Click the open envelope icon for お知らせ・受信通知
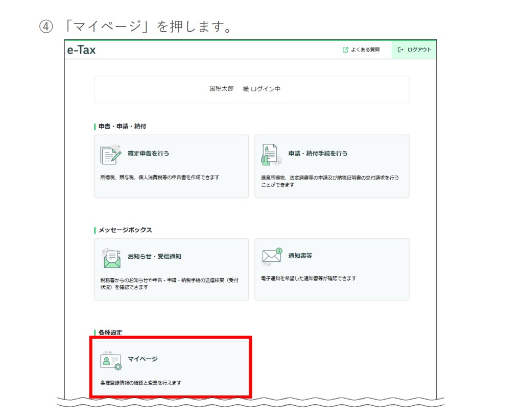 (111, 258)
